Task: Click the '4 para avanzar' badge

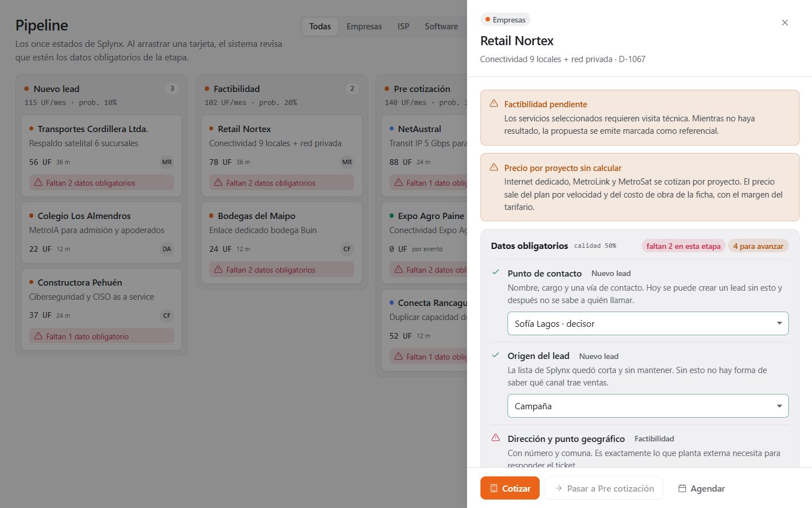Action: point(758,246)
